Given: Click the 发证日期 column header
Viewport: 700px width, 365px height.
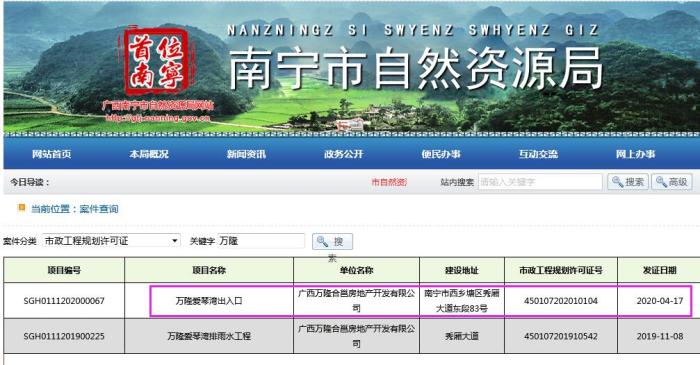Looking at the screenshot, I should (659, 270).
